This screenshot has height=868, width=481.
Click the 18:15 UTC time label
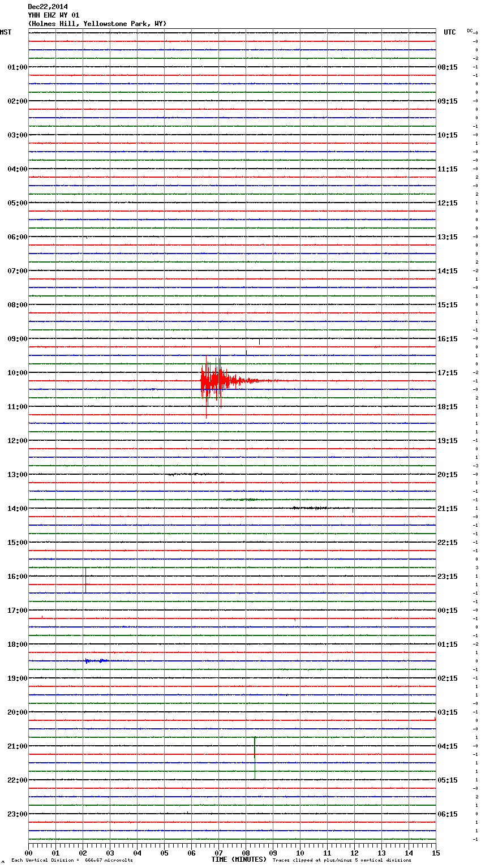pyautogui.click(x=448, y=407)
